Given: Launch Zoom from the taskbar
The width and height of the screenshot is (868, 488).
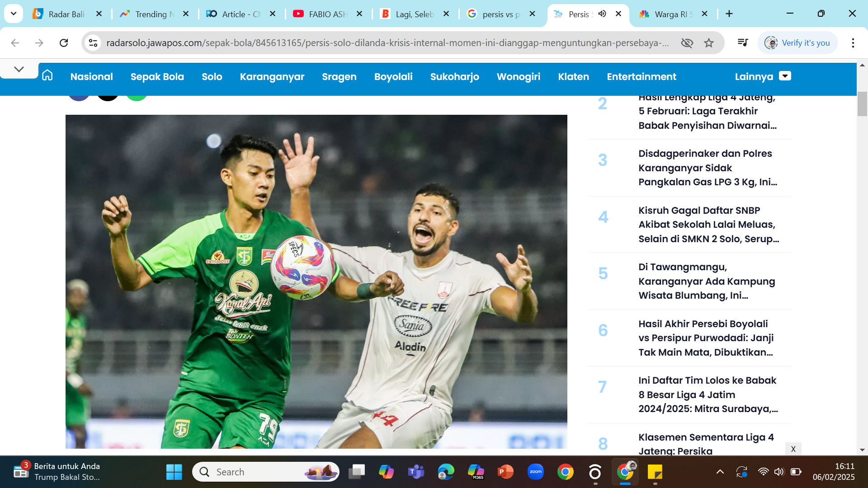Looking at the screenshot, I should point(536,471).
